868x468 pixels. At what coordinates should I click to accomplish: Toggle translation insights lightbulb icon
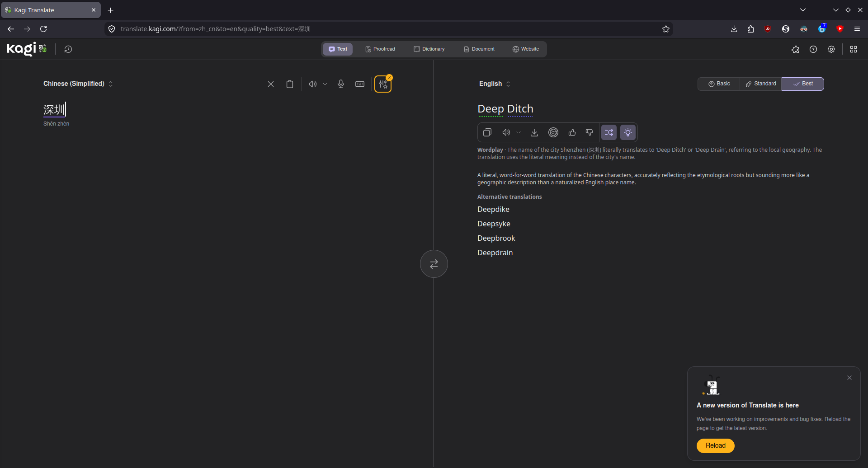click(628, 132)
